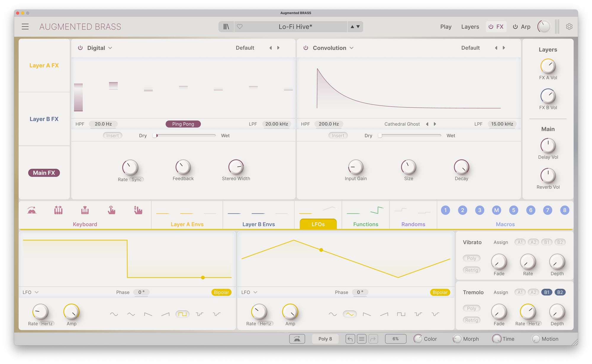Choose square waveform for right LFO

pos(401,314)
